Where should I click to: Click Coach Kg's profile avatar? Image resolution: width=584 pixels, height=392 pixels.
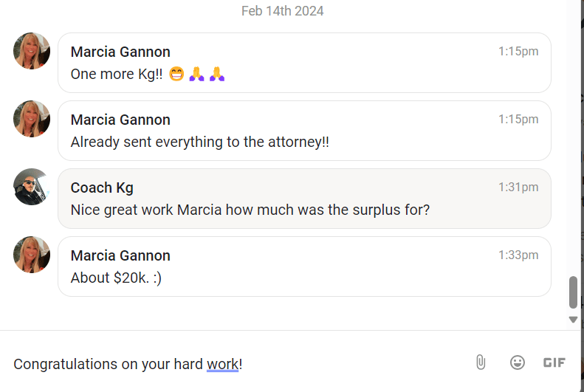pyautogui.click(x=32, y=188)
